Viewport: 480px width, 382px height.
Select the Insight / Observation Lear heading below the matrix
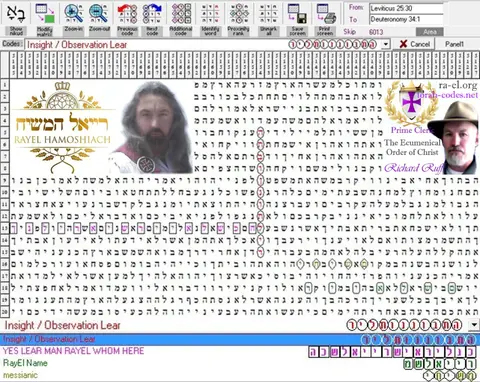pyautogui.click(x=62, y=325)
